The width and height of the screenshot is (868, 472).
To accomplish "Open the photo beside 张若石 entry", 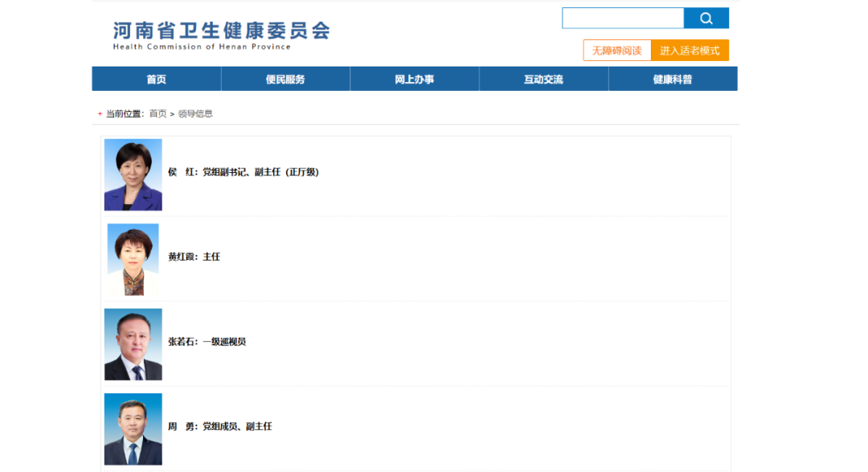I will tap(133, 344).
